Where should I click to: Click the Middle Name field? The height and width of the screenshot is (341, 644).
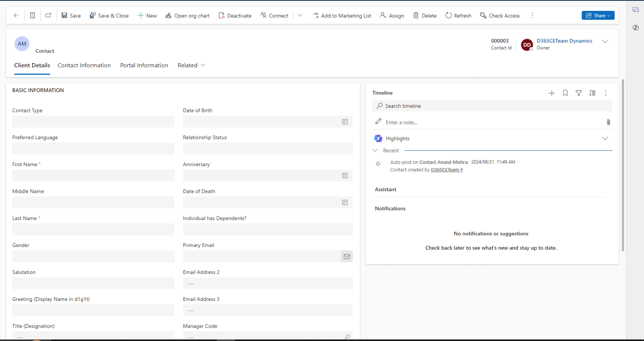93,202
